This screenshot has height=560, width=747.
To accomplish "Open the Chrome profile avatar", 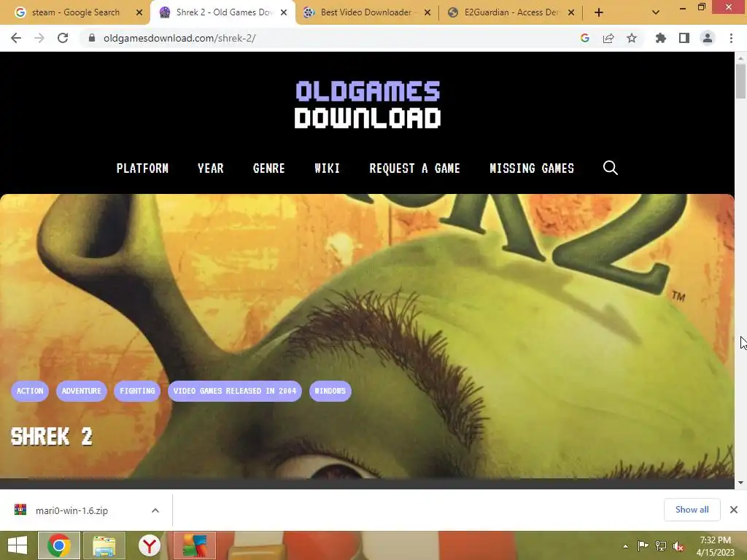I will (708, 38).
